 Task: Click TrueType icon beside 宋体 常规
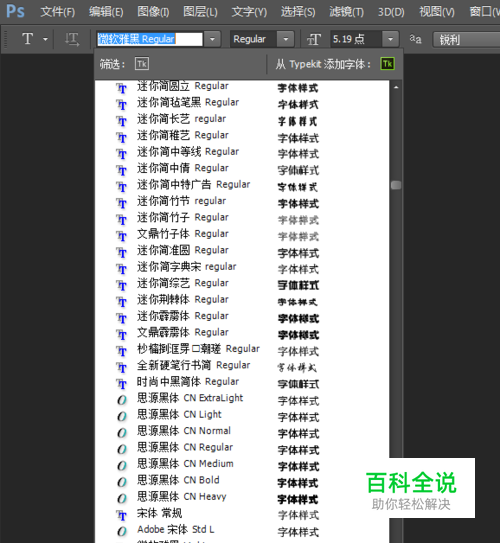pyautogui.click(x=122, y=515)
